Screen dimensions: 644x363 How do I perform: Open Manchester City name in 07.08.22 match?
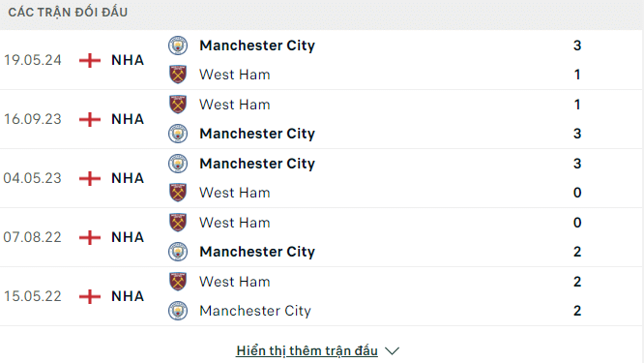point(257,252)
